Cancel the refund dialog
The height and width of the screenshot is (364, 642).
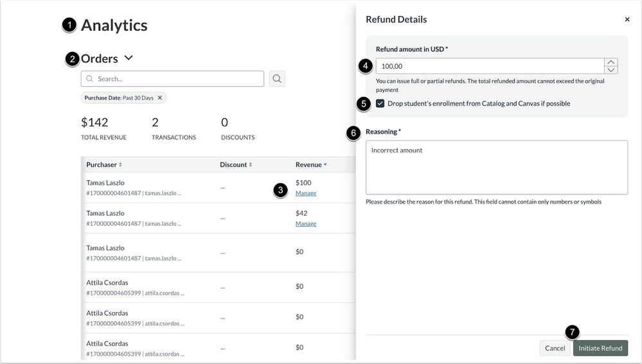pos(555,348)
